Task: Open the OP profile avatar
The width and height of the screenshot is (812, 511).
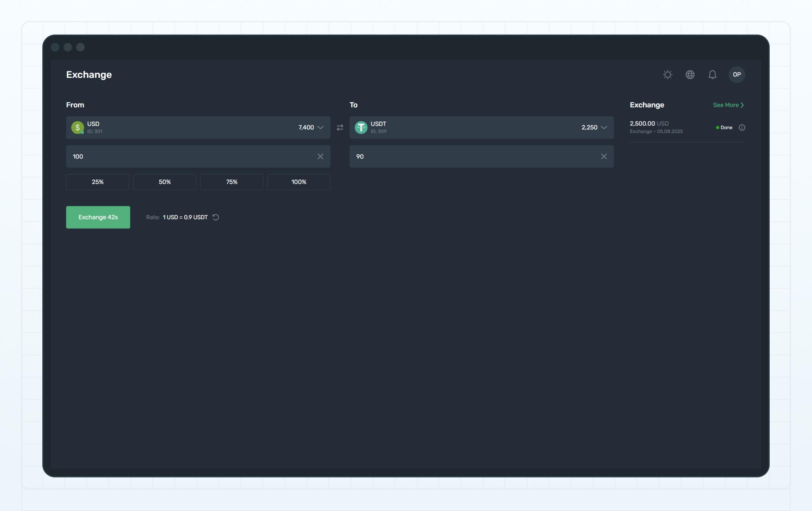Action: [737, 75]
